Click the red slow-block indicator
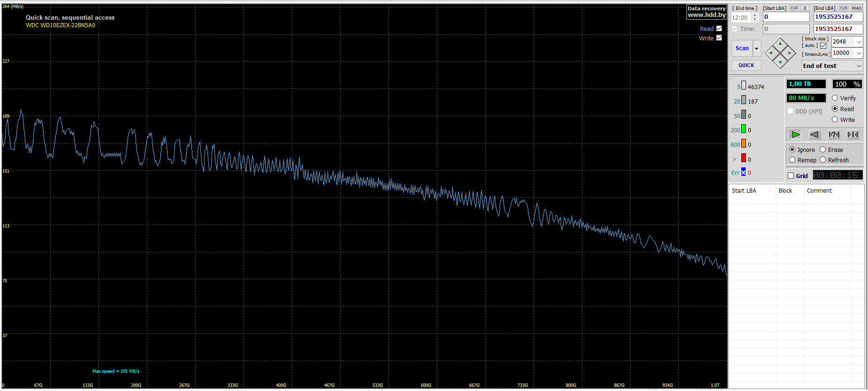The height and width of the screenshot is (391, 868). coord(744,158)
